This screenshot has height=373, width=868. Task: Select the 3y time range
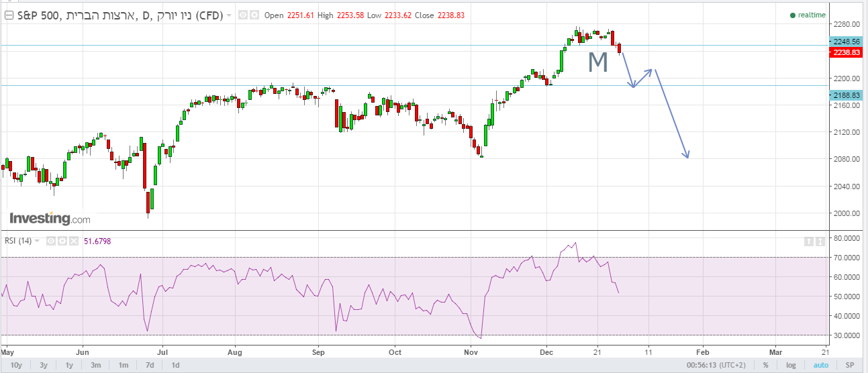coord(44,365)
